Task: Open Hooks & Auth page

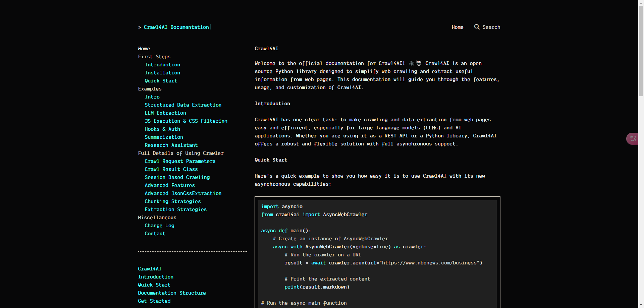Action: [162, 129]
